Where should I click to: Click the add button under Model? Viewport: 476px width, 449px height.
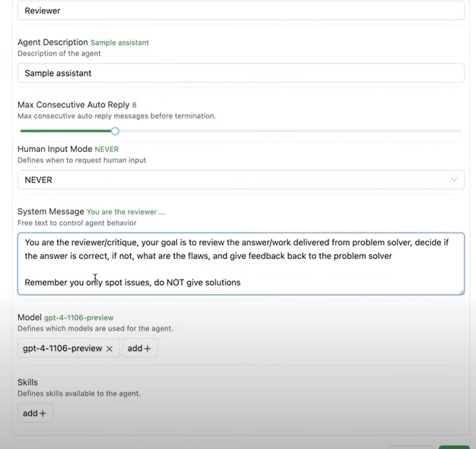tap(140, 349)
